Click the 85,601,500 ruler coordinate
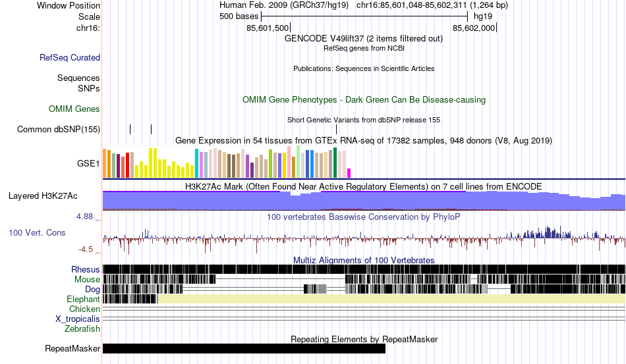The height and width of the screenshot is (364, 626). click(267, 28)
